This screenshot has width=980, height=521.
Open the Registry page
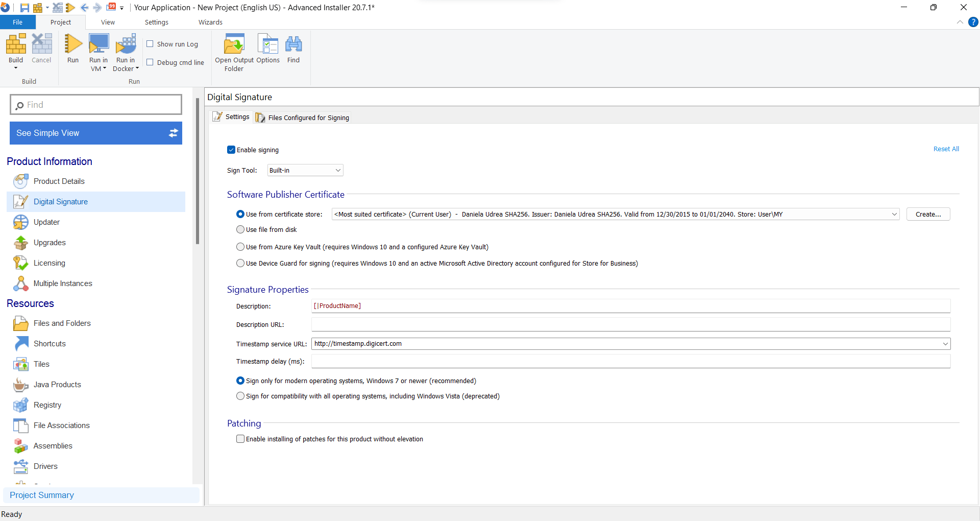47,405
